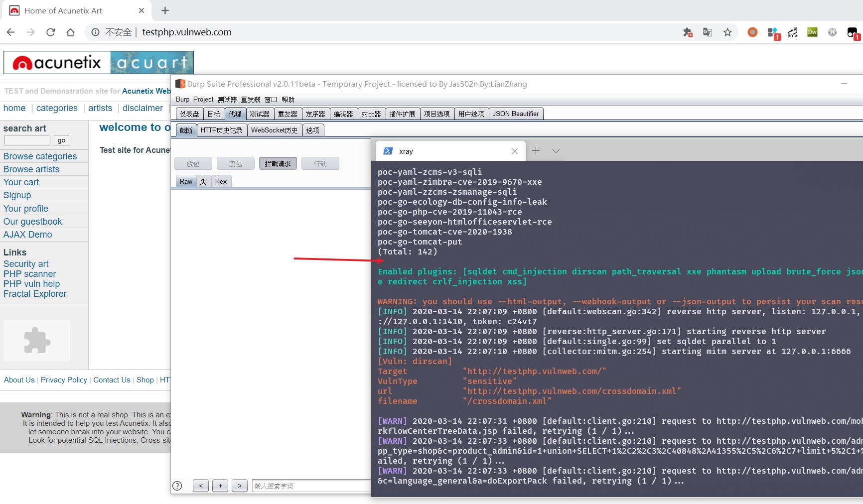
Task: Click the 放包 forward button
Action: coord(193,164)
